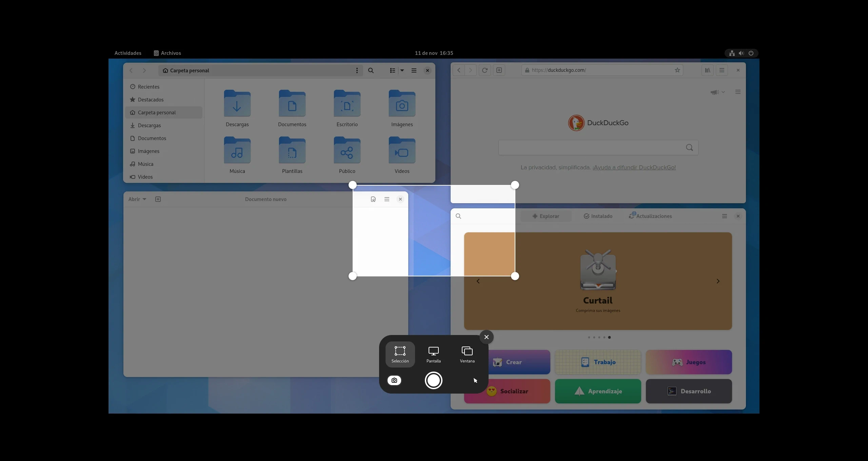868x461 pixels.
Task: Switch to the Instalado tab
Action: coord(598,216)
